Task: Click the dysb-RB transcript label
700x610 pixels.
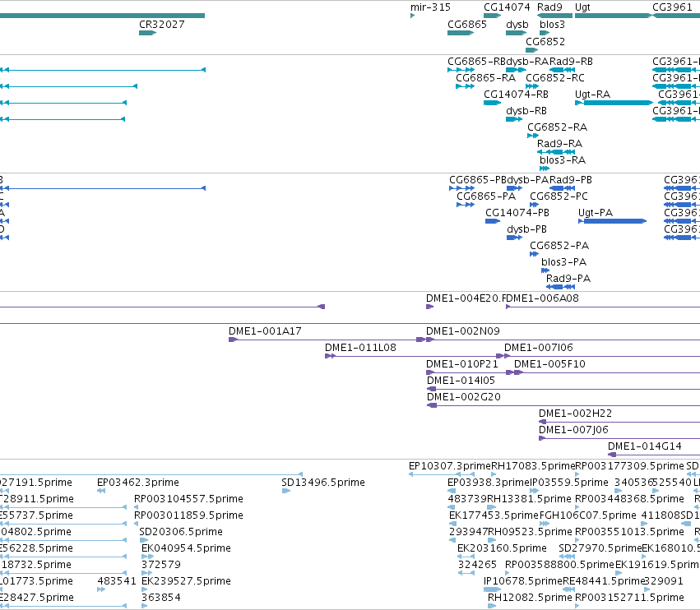Action: [526, 111]
